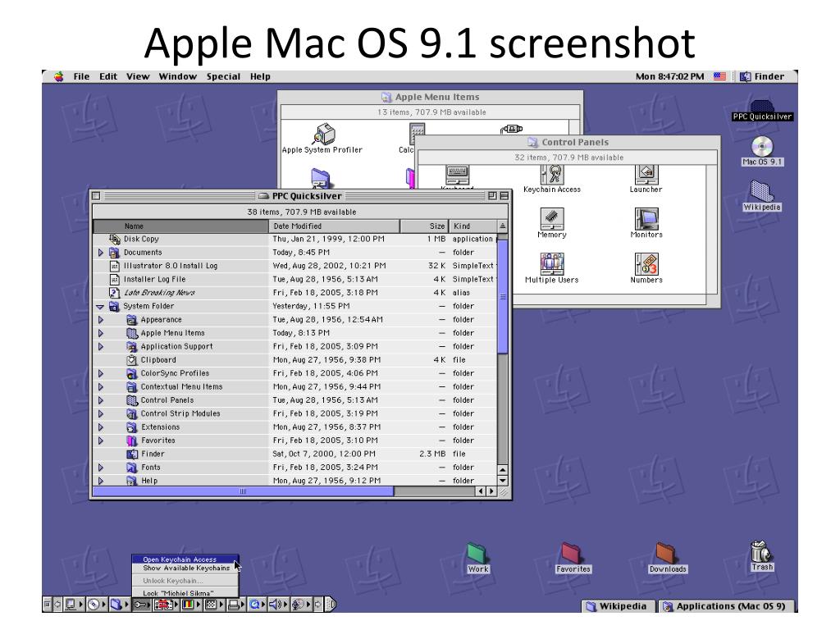Viewport: 840px width, 630px height.
Task: Expand the Appearance folder triangle
Action: tap(100, 320)
